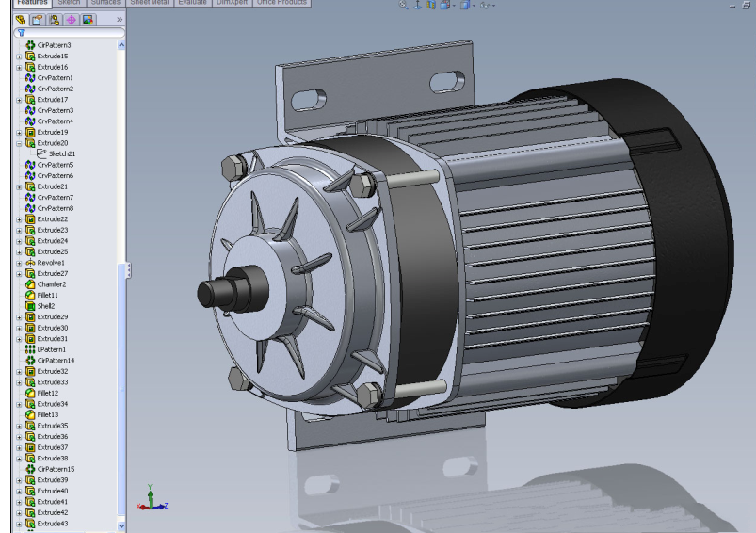756x533 pixels.
Task: Click the funnel filter icon
Action: (22, 33)
